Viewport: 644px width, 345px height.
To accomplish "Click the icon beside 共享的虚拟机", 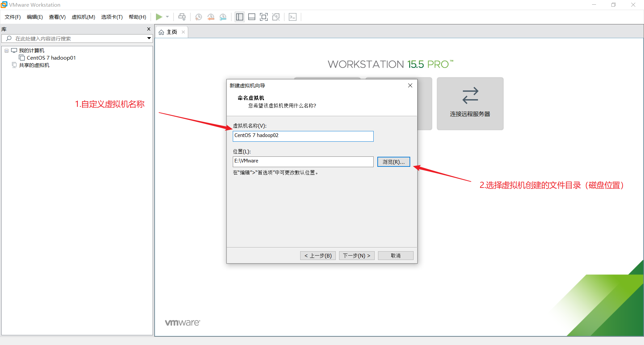I will point(14,65).
